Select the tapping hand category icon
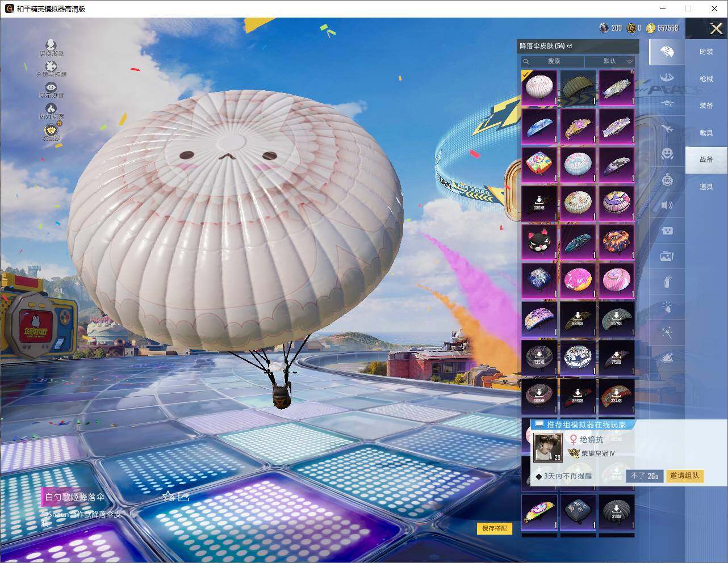The width and height of the screenshot is (728, 563). click(x=667, y=307)
